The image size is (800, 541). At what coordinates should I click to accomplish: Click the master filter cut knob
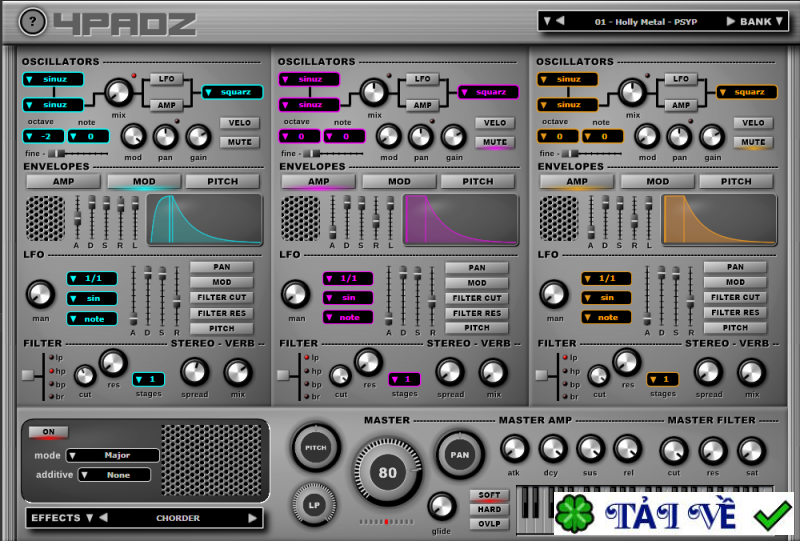tap(673, 451)
